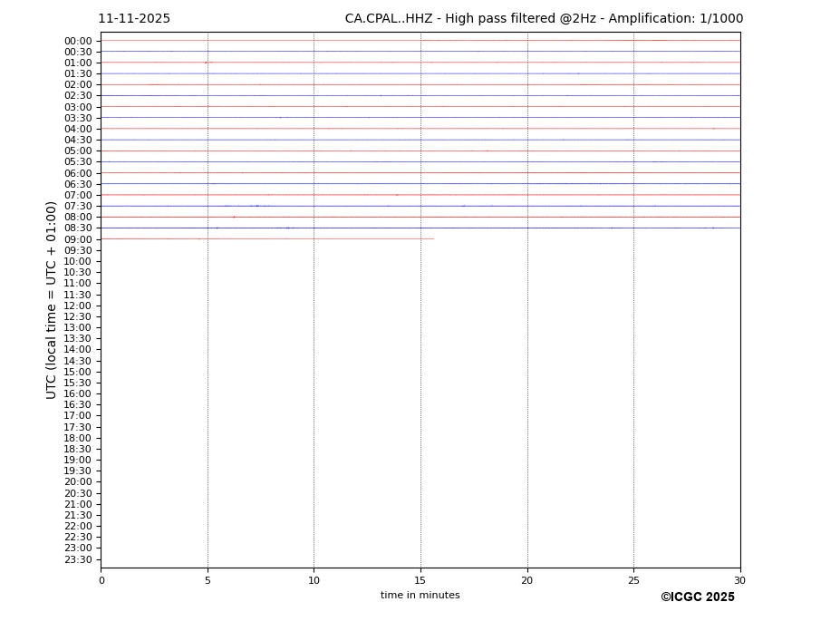Click the red spike on the 08:00 trace

click(x=234, y=217)
